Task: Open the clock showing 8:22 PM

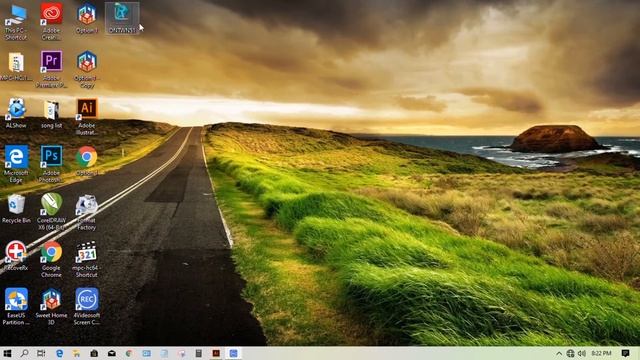Action: (601, 353)
